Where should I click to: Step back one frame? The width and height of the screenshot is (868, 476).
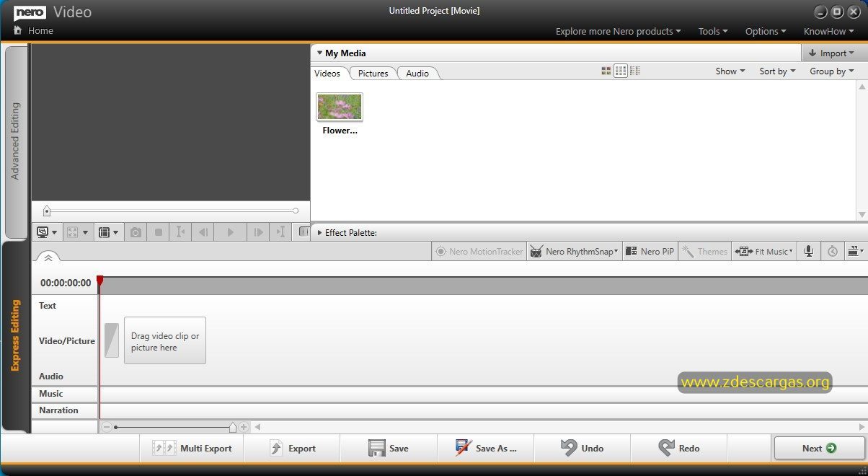tap(203, 232)
